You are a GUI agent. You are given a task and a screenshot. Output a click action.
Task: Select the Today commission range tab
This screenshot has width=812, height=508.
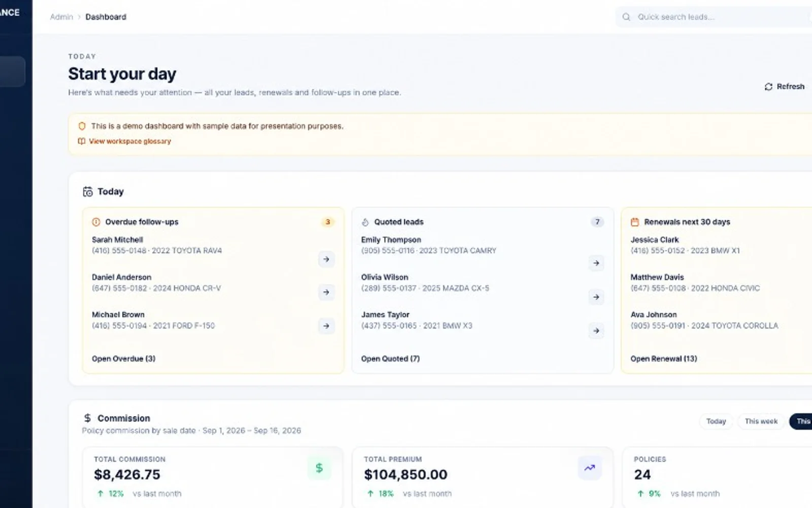(x=716, y=421)
